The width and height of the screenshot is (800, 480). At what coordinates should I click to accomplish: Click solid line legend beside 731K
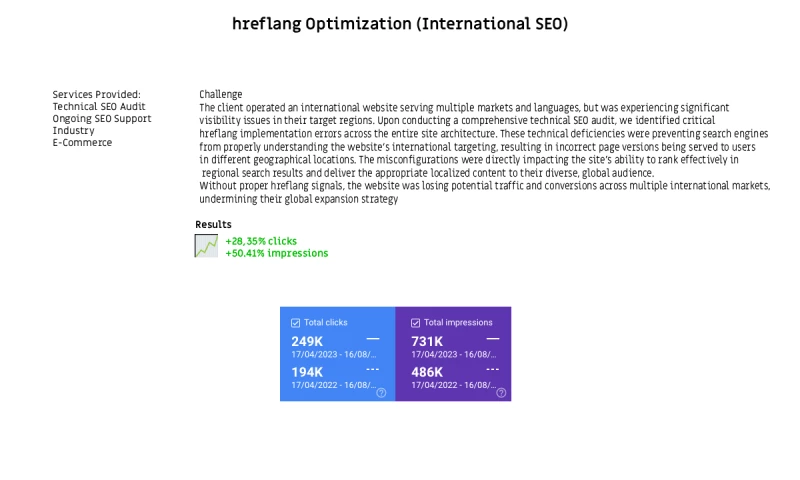[493, 340]
